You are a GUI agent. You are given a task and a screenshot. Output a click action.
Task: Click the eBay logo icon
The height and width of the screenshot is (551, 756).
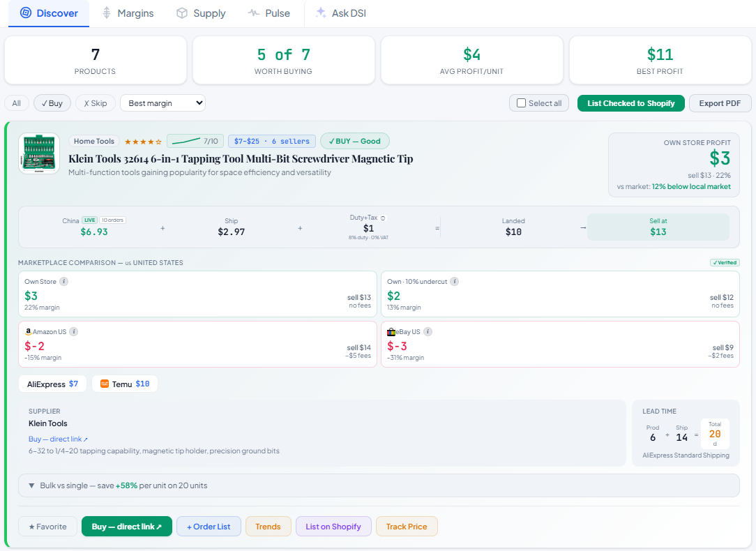(x=391, y=332)
